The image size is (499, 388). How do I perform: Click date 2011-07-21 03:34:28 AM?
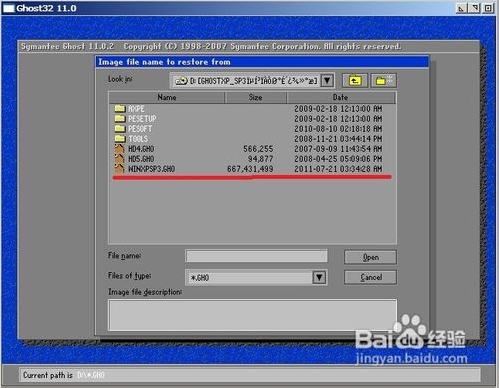[x=338, y=169]
